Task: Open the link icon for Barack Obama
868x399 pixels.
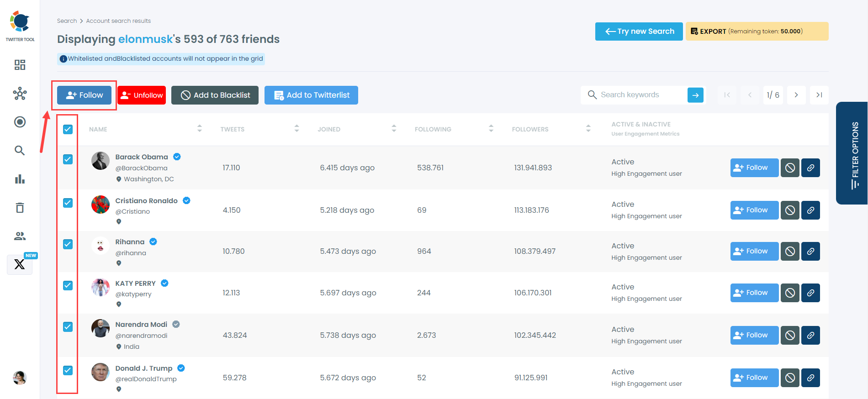Action: point(810,168)
